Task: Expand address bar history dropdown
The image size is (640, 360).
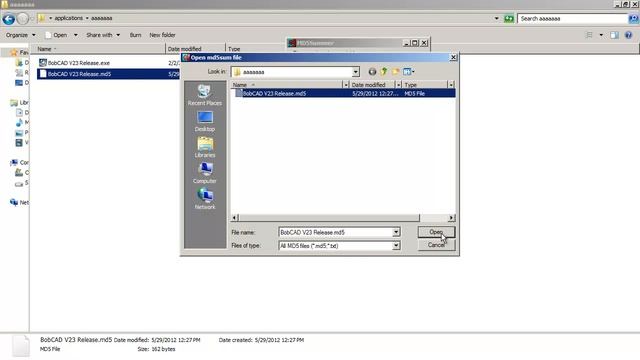Action: pos(496,18)
